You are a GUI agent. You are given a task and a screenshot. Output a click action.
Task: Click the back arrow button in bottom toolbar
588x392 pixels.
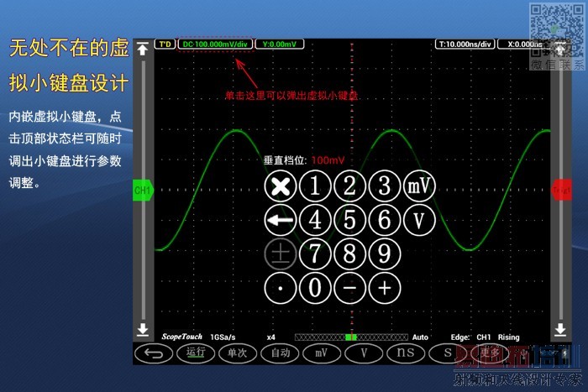pyautogui.click(x=154, y=353)
